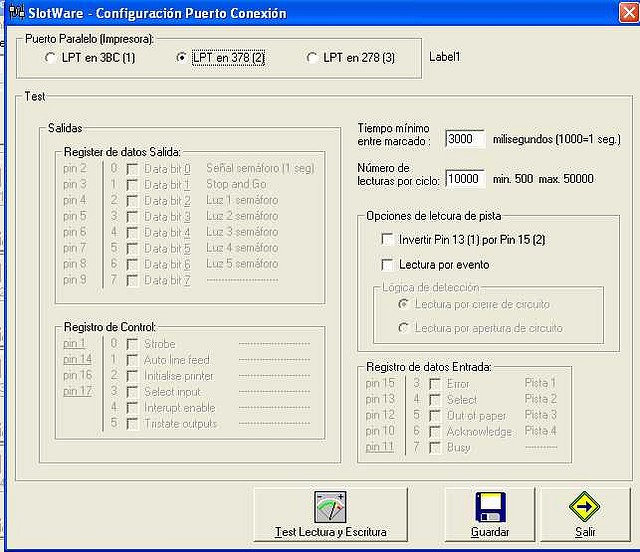This screenshot has width=640, height=552.
Task: Close the Configuración Puerto Conexión window
Action: 629,12
